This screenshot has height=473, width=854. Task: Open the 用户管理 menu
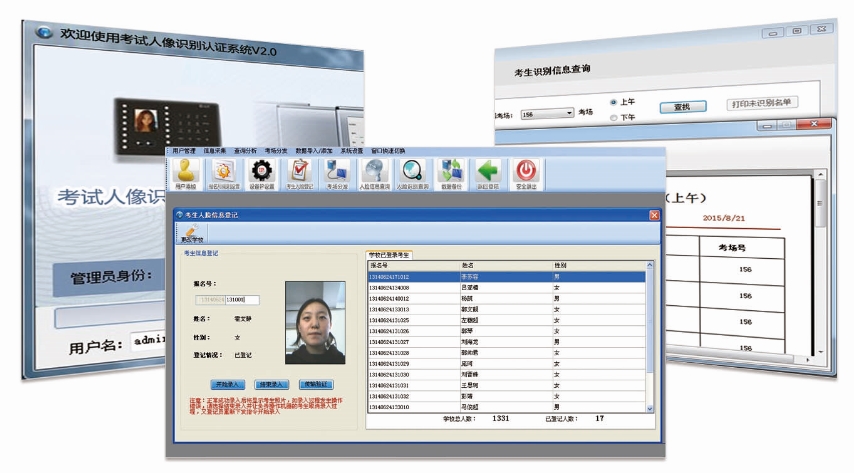(x=183, y=150)
